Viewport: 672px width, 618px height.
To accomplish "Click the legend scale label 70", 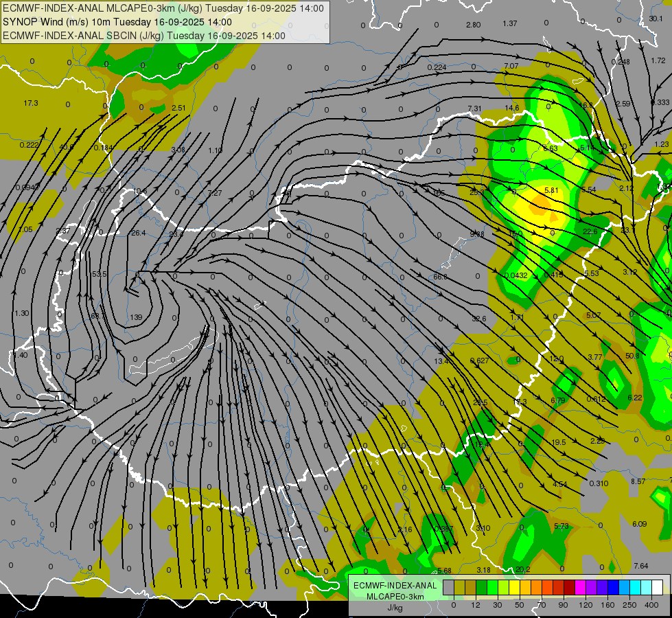I will click(542, 605).
